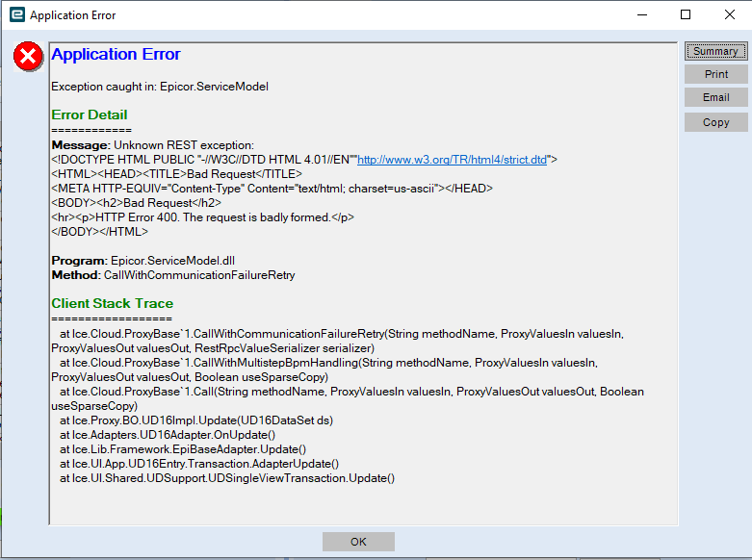Click the 'Exception caught in: Epicor.ServiceModel' line
Image resolution: width=752 pixels, height=560 pixels.
[160, 87]
